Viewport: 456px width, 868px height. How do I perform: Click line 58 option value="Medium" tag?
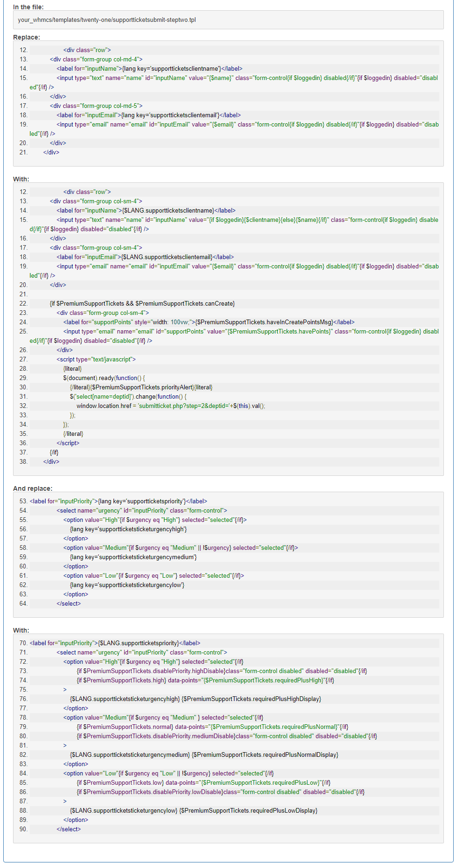click(x=181, y=548)
